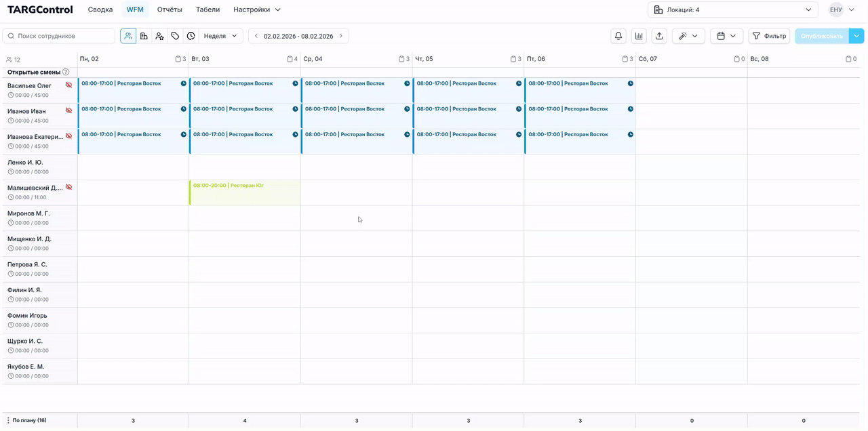The image size is (868, 431).
Task: Open the clock time view icon
Action: point(191,36)
